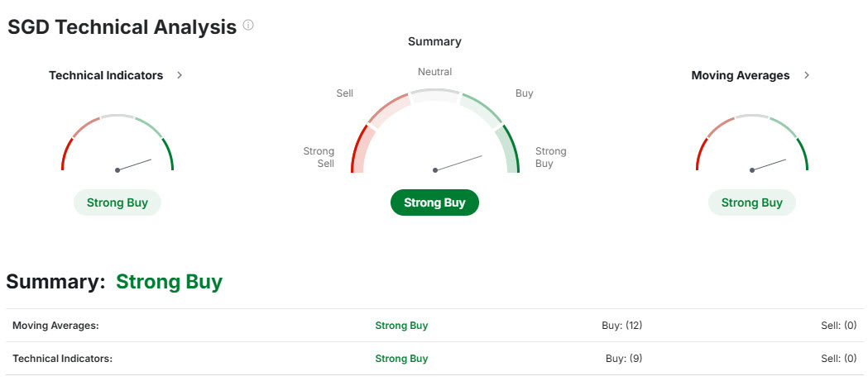Click the large Summary gauge needle
The width and height of the screenshot is (868, 381).
coord(458,163)
